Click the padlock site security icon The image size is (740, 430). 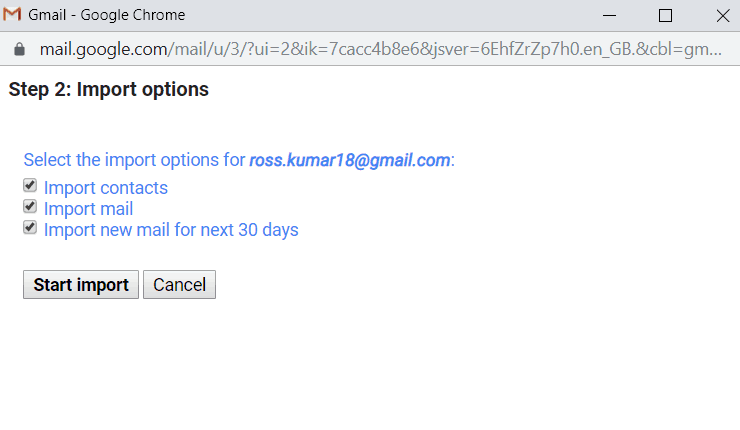17,49
